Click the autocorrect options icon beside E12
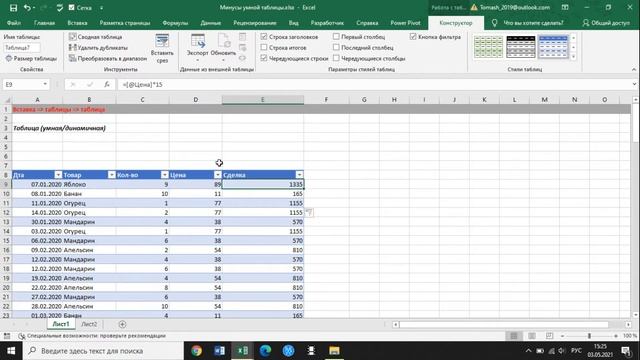This screenshot has height=360, width=640. [309, 212]
